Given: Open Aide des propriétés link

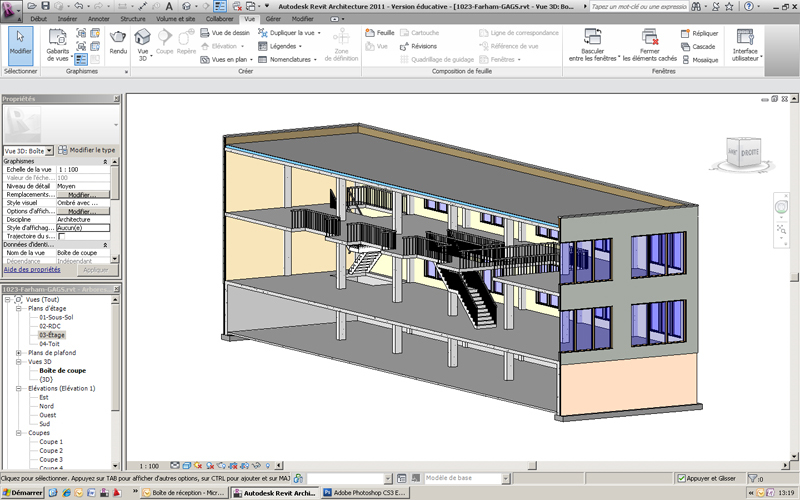Looking at the screenshot, I should coord(32,269).
